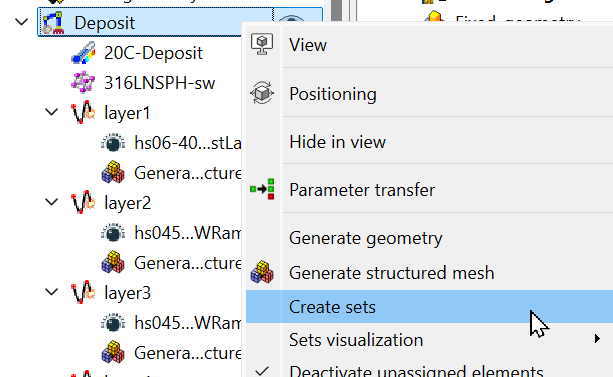The image size is (613, 377).
Task: Click the 20C-Deposit icon
Action: click(83, 53)
